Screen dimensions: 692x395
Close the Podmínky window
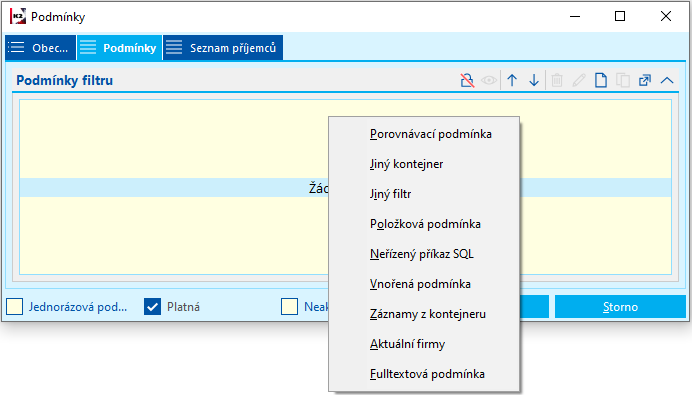tap(666, 16)
